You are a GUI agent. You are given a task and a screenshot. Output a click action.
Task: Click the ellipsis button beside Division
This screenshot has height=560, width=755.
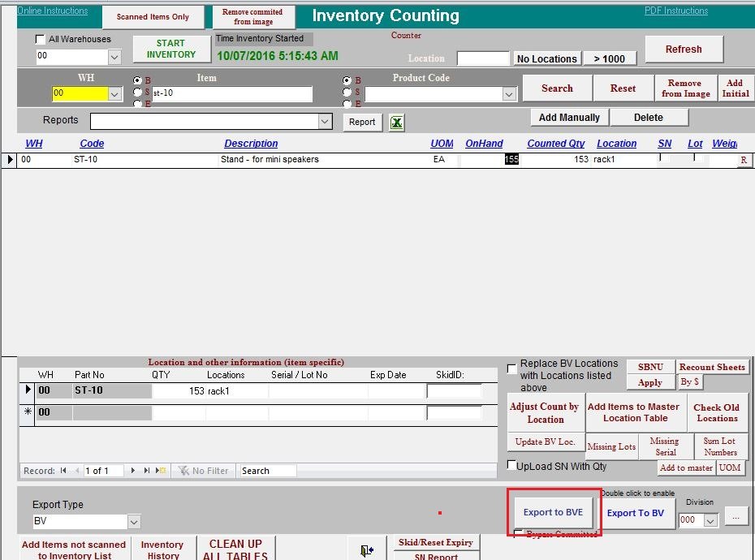736,517
